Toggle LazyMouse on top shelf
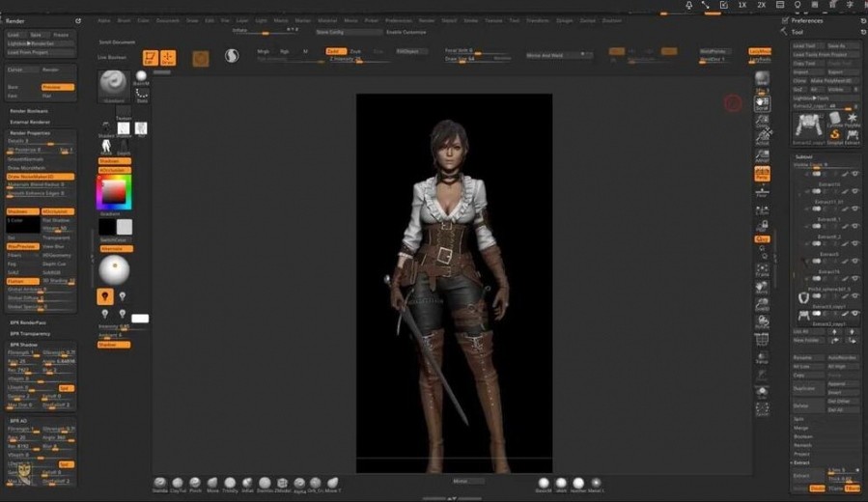Viewport: 868px width, 502px height. [760, 51]
